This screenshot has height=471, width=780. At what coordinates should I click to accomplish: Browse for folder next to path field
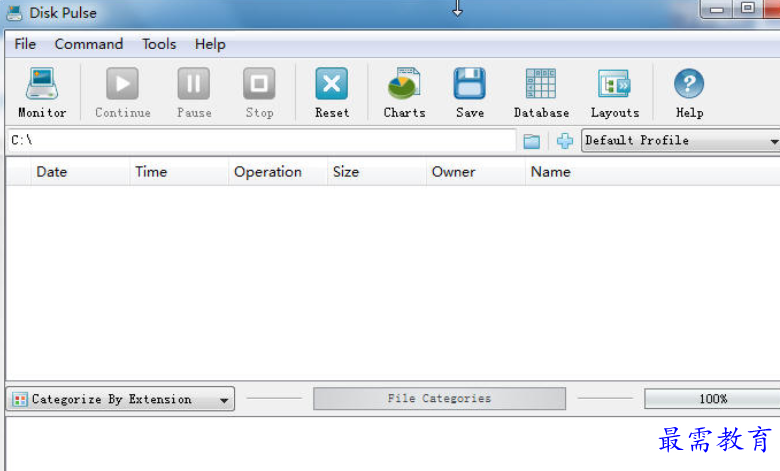pos(532,141)
